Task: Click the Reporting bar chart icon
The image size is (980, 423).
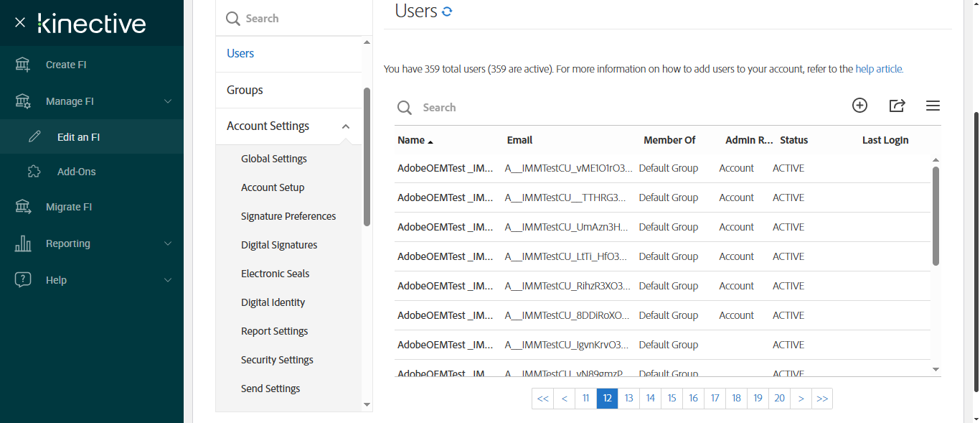Action: coord(23,243)
